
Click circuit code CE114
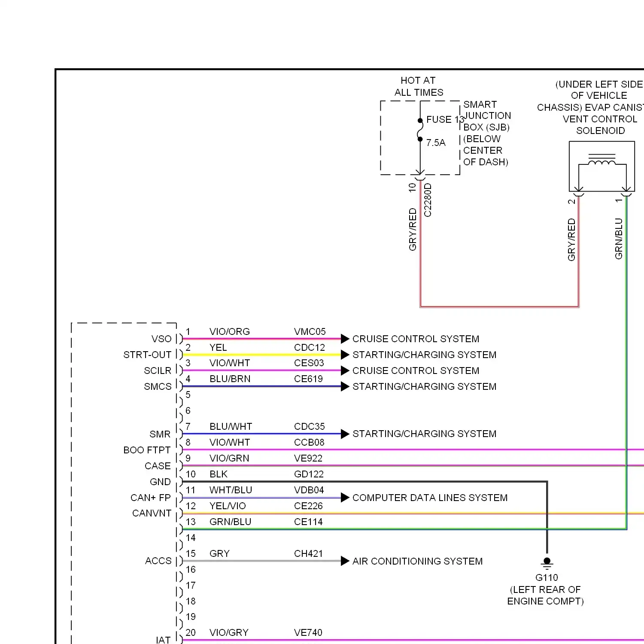(x=308, y=522)
